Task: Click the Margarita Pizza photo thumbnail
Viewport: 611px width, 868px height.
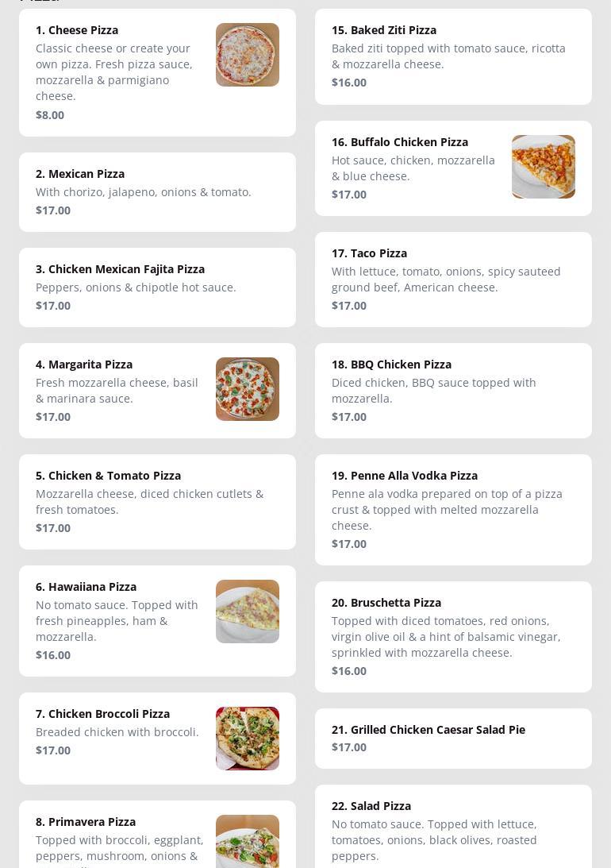Action: click(247, 389)
